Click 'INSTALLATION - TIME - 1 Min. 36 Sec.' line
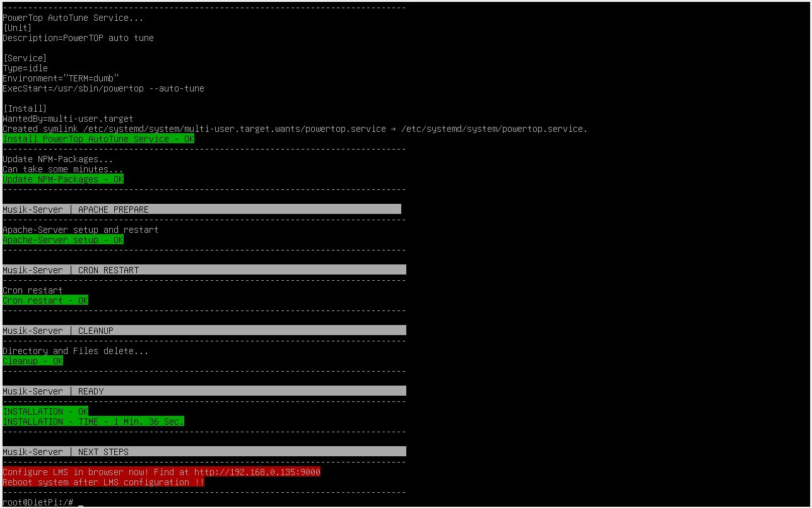 [x=93, y=422]
